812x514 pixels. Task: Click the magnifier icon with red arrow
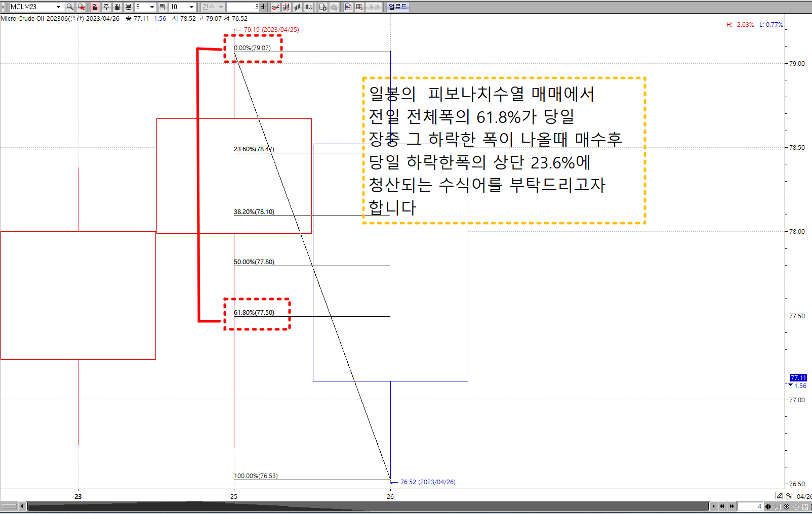click(81, 7)
